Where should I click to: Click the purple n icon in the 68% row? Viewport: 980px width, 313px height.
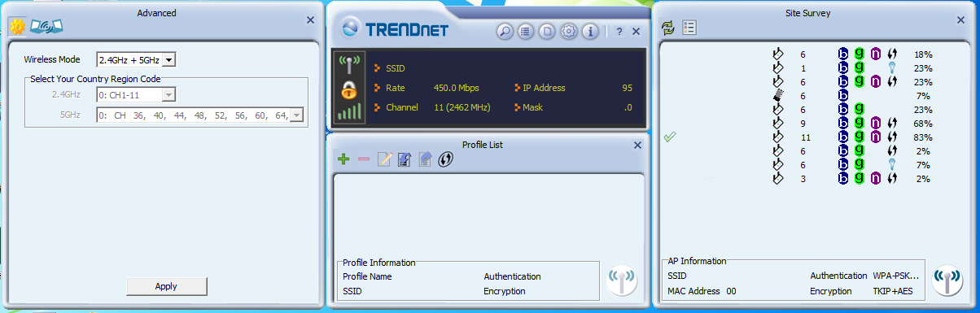click(x=875, y=124)
